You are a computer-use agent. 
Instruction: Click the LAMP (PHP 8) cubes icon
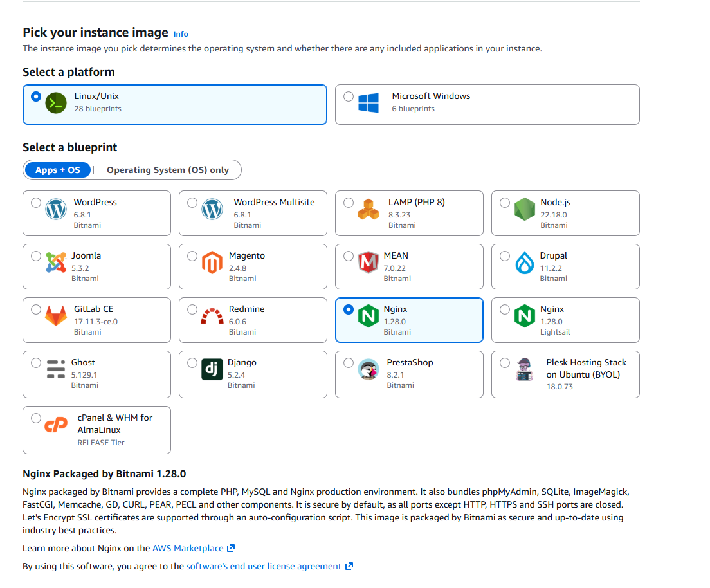368,209
